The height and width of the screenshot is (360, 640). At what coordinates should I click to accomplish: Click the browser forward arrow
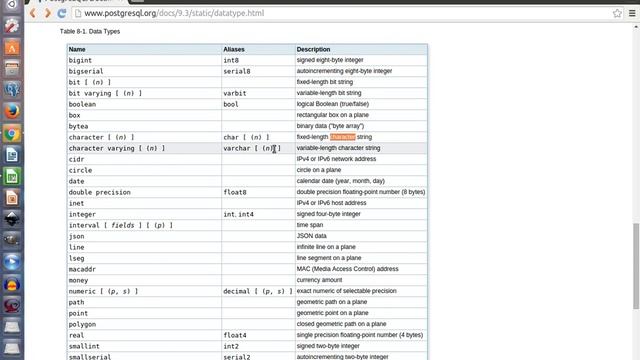tap(47, 13)
